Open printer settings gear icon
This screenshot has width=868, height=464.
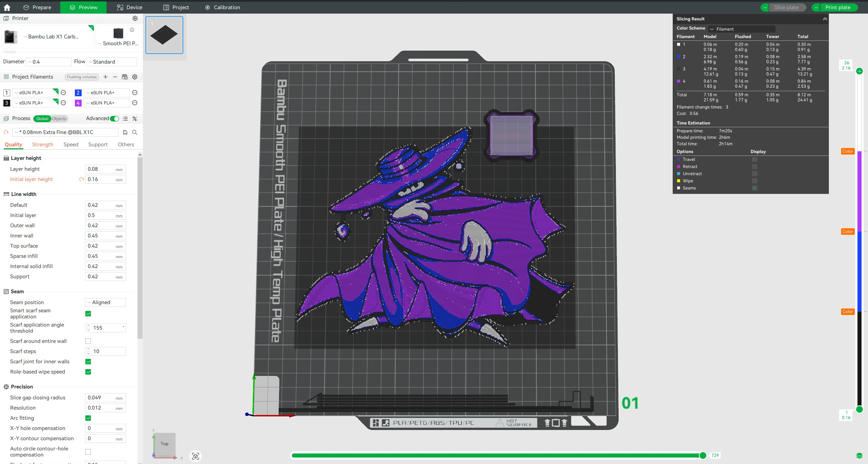point(135,18)
